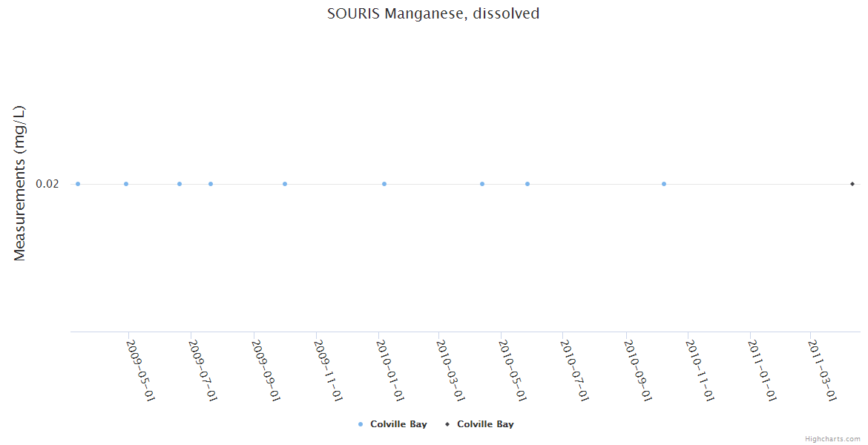The image size is (868, 445).
Task: Click the blue point just before 2009-07-01
Action: [180, 184]
